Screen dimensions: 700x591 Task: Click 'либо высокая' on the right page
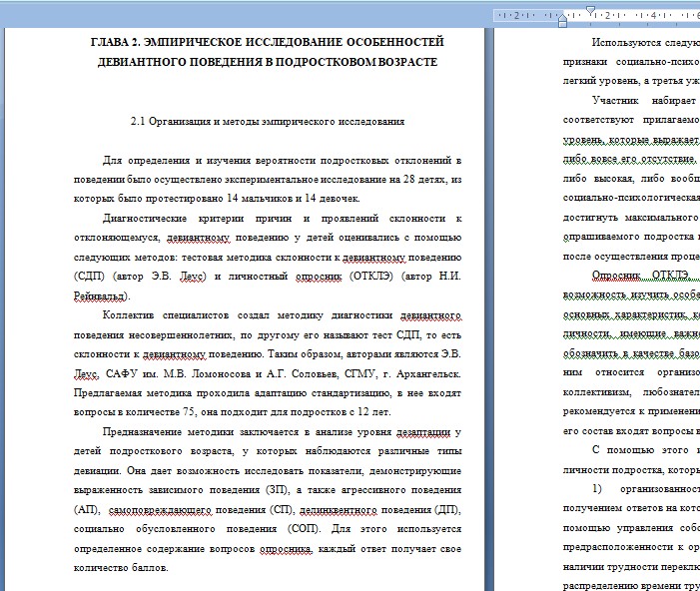pos(598,178)
